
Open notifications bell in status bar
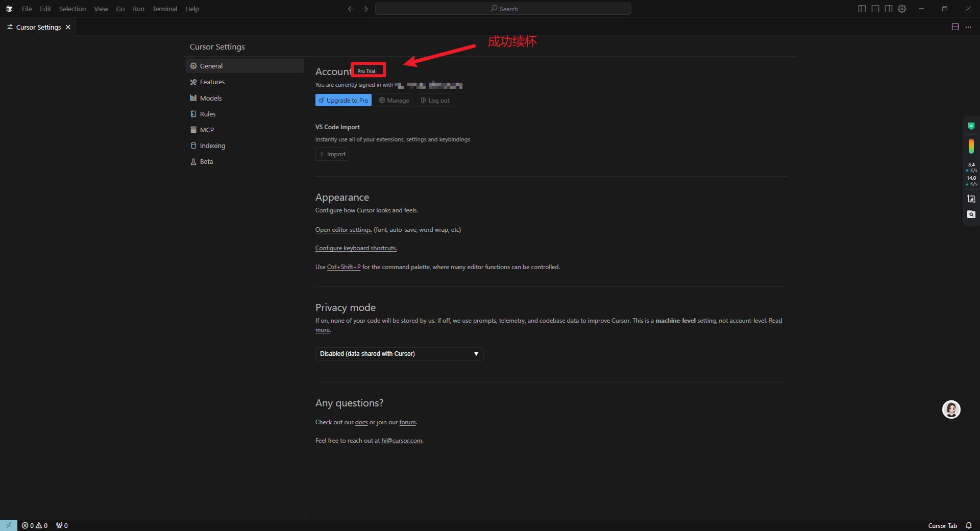pyautogui.click(x=969, y=525)
